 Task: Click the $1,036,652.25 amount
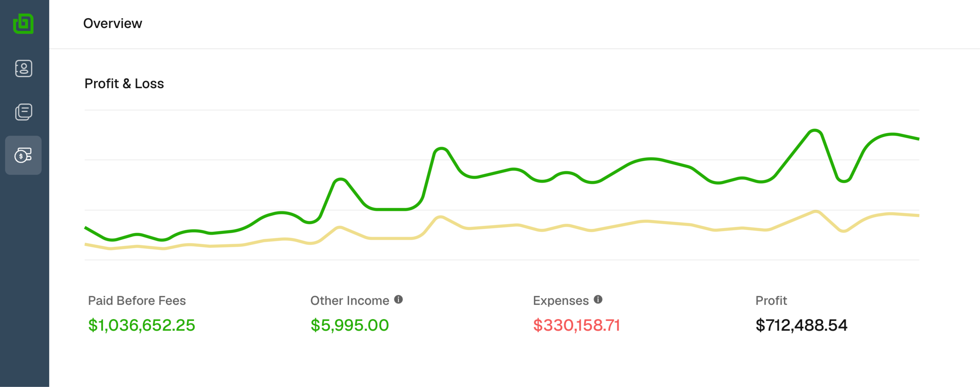142,325
